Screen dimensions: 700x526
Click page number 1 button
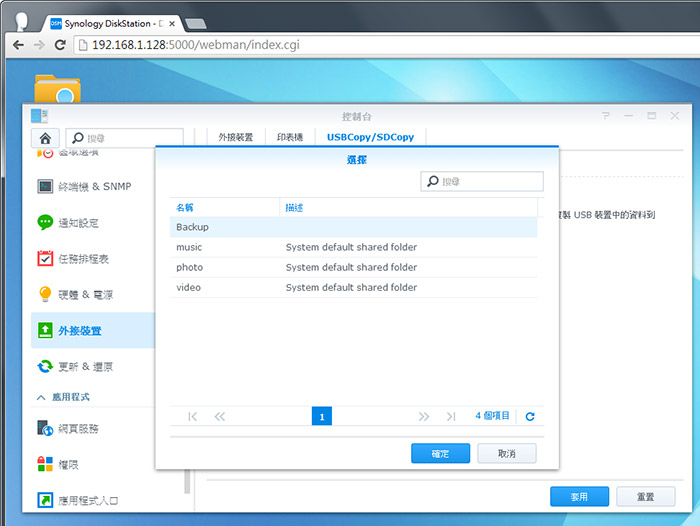(x=322, y=416)
